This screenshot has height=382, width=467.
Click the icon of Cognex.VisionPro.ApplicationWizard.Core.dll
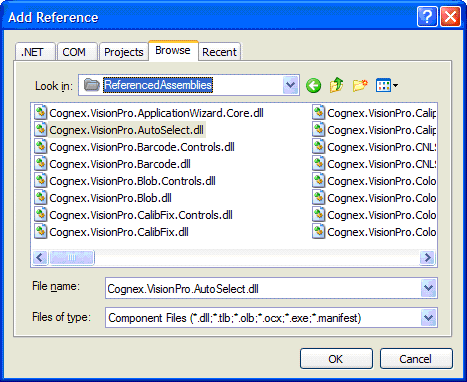[41, 113]
